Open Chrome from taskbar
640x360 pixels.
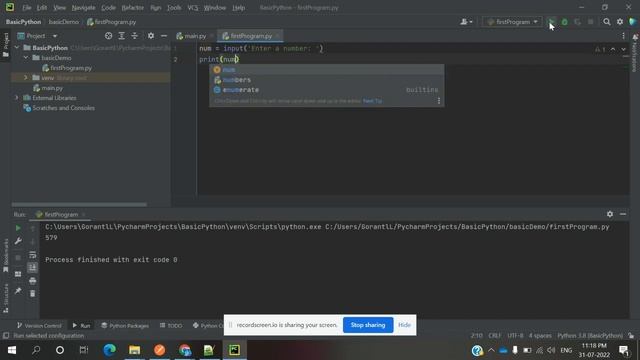point(184,350)
